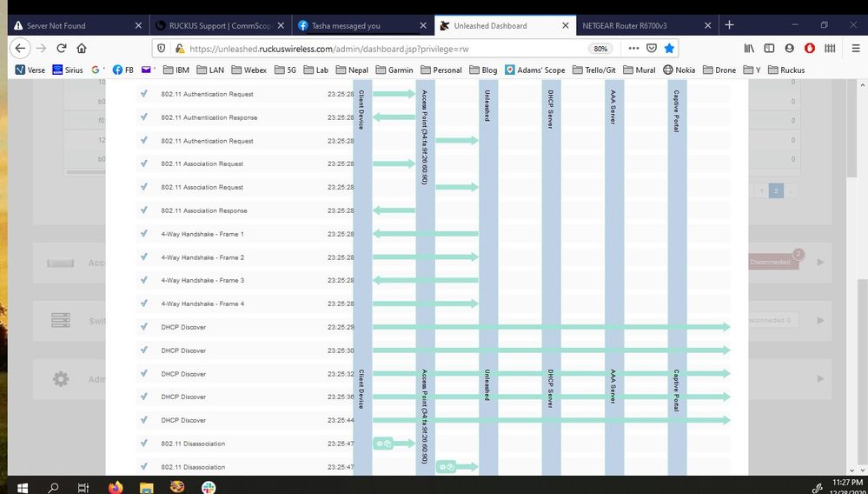The image size is (868, 494).
Task: Click the Windows taskbar search icon
Action: (x=53, y=487)
